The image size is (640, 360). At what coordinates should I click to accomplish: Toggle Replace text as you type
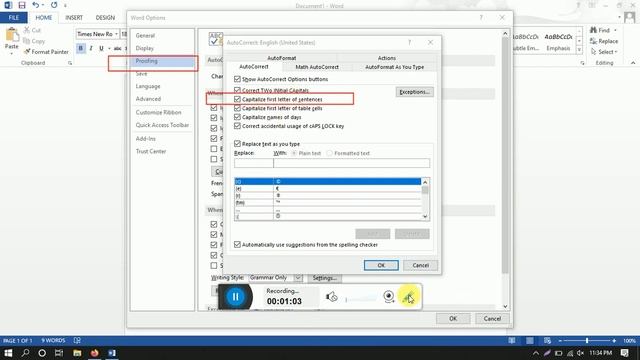(238, 144)
